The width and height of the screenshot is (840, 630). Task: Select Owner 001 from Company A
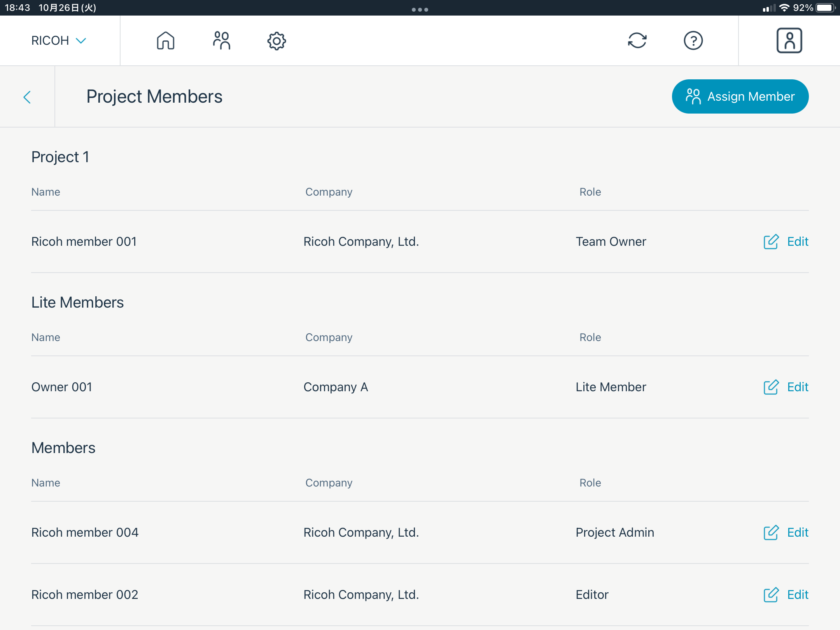pos(61,387)
